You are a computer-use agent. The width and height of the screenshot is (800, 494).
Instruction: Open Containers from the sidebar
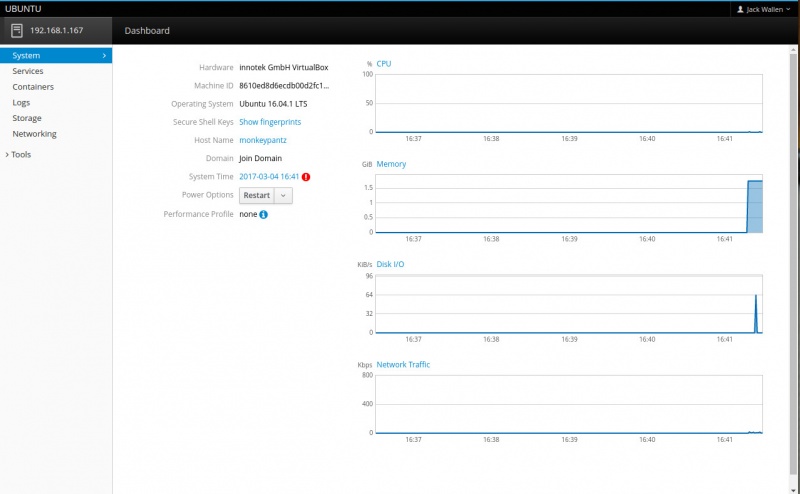33,87
